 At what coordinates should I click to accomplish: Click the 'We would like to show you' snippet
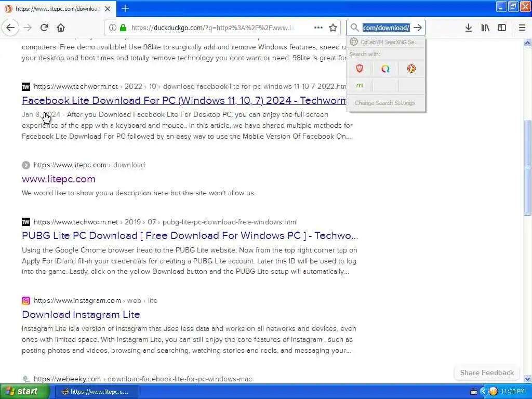[139, 193]
